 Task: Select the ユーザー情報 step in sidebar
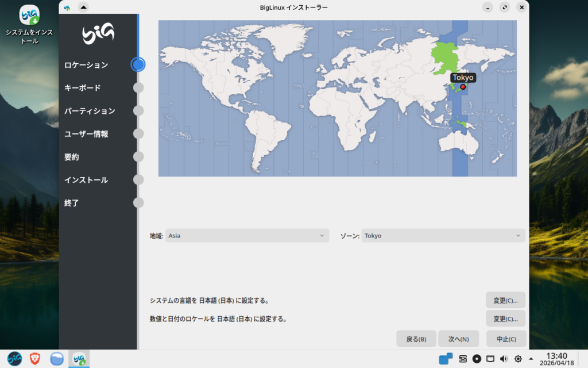point(86,134)
